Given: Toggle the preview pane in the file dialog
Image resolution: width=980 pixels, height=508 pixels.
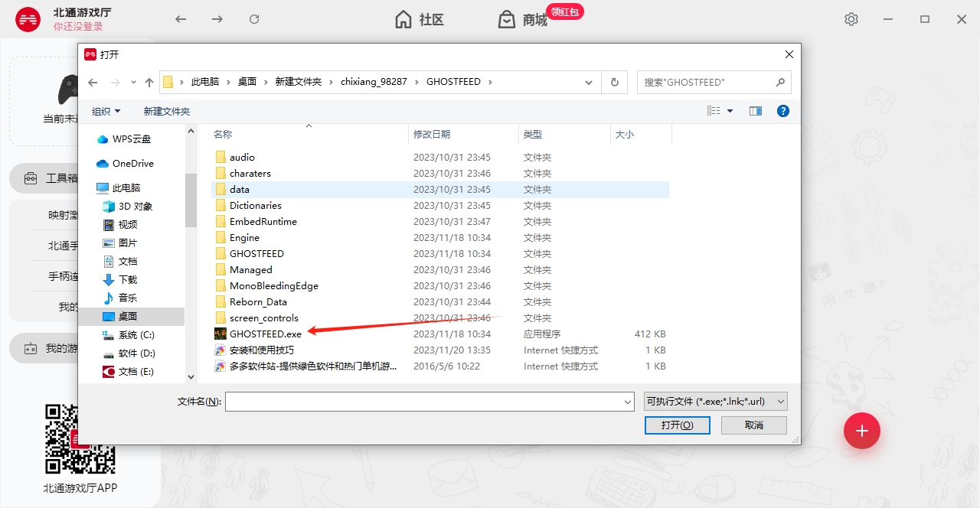Looking at the screenshot, I should coord(755,110).
